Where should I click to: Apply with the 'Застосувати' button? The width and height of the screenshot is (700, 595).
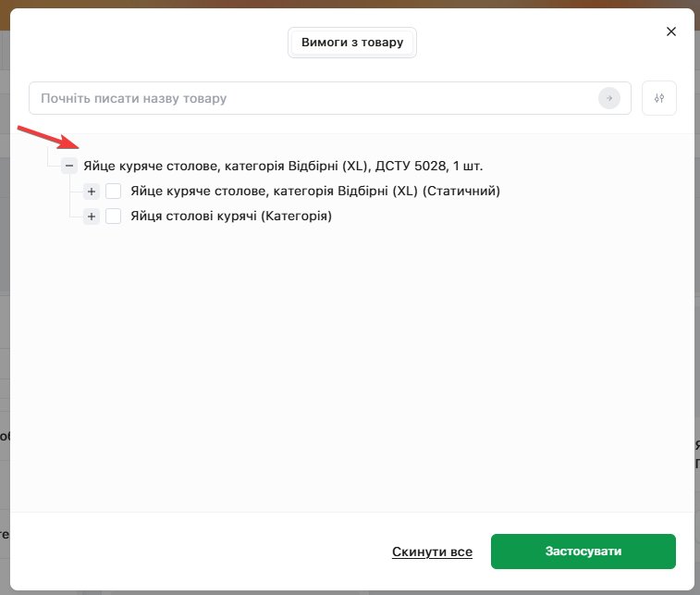click(x=583, y=552)
